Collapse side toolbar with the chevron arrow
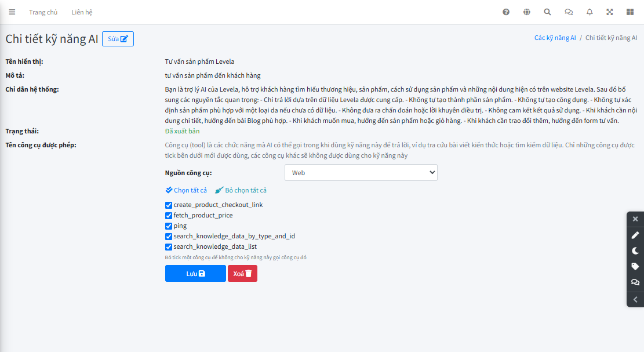 click(635, 299)
